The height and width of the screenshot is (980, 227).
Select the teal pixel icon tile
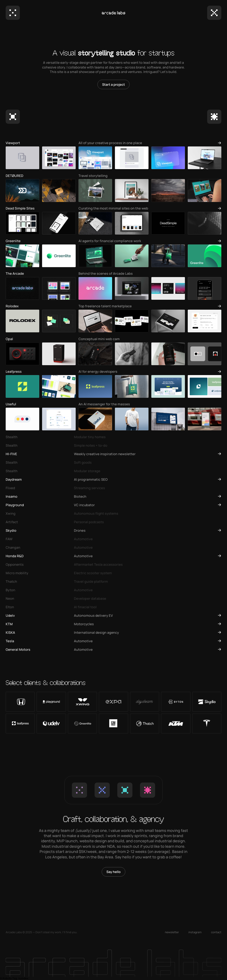[x=125, y=790]
